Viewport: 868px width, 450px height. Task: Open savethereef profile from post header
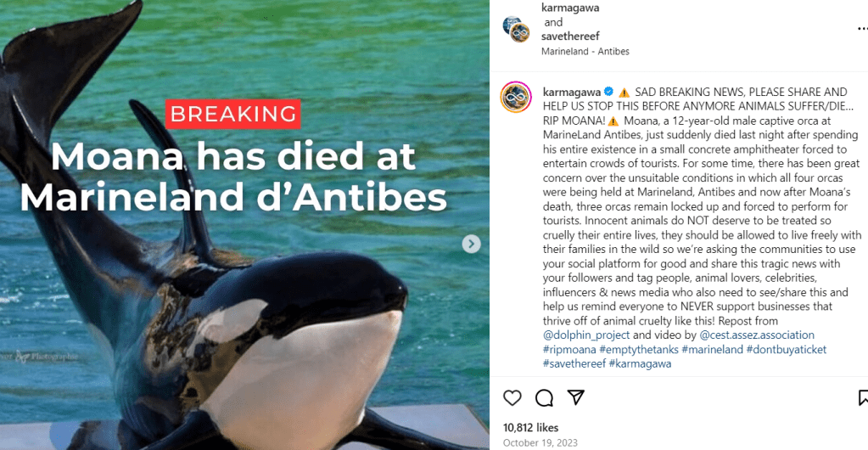coord(573,37)
